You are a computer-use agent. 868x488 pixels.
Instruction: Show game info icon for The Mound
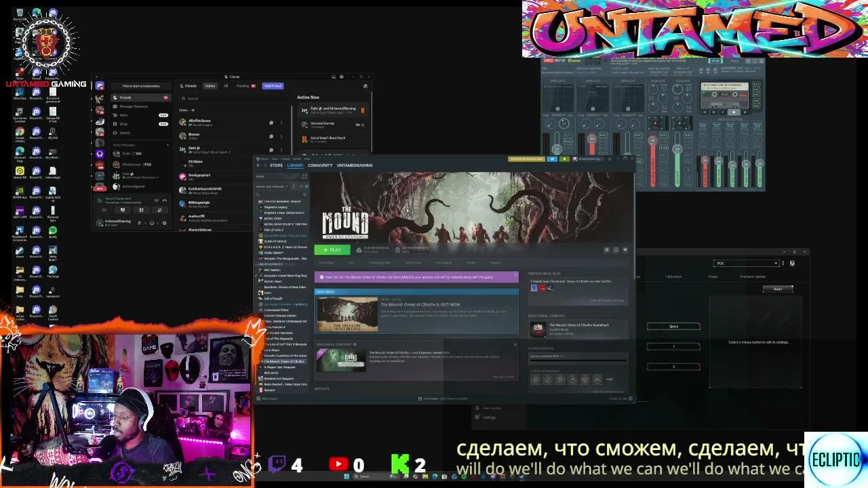tap(616, 250)
